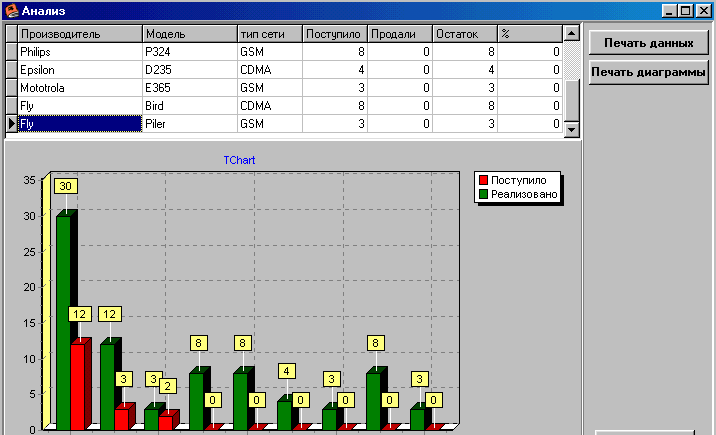Click the CDMA cell in the Epsilon row
This screenshot has width=716, height=435.
[x=270, y=70]
